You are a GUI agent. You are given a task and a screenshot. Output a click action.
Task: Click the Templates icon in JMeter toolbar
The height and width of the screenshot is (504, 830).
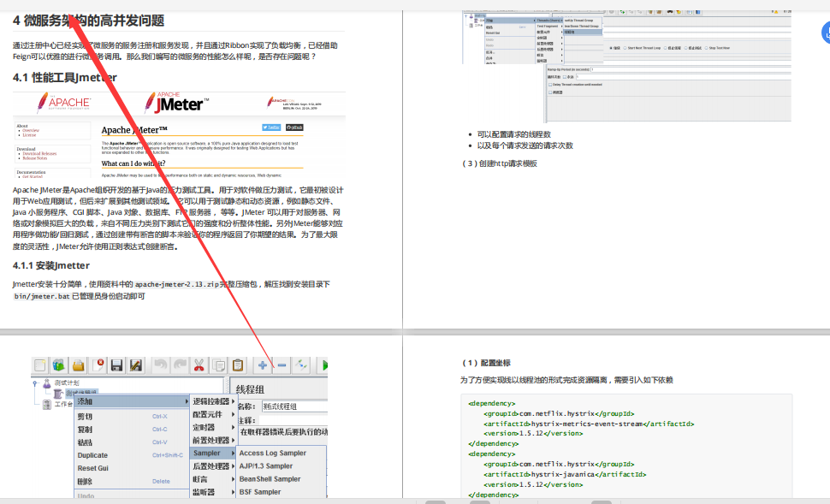pos(59,365)
